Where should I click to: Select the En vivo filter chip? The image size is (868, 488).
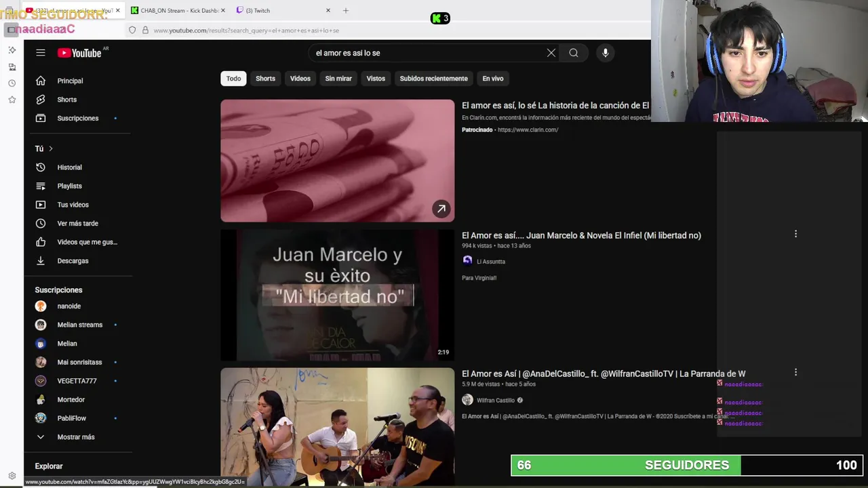click(493, 79)
